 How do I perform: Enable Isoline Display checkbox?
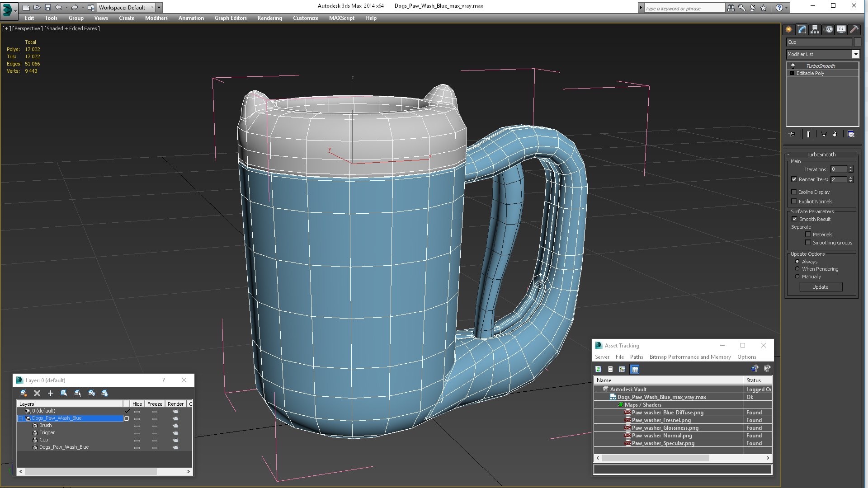pyautogui.click(x=794, y=192)
